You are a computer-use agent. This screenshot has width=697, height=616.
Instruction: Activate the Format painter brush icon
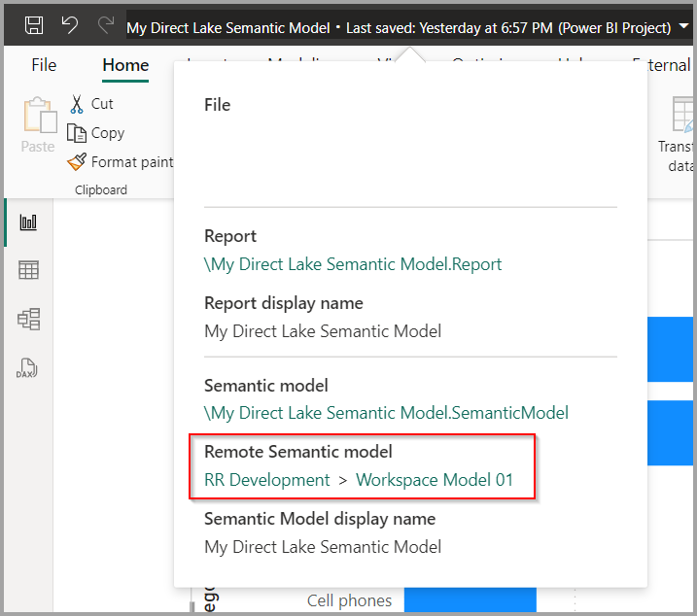[77, 162]
